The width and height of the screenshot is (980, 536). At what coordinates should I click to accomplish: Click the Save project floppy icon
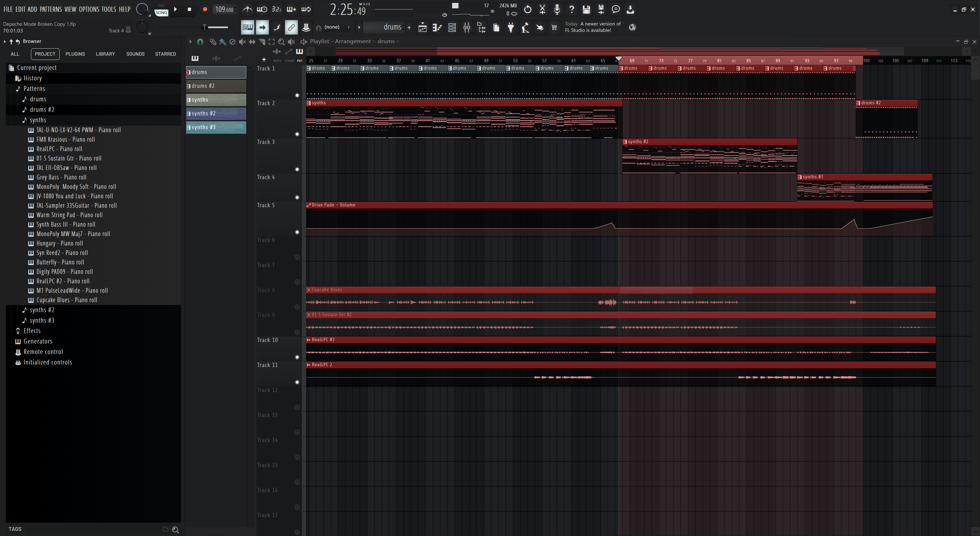pyautogui.click(x=586, y=9)
